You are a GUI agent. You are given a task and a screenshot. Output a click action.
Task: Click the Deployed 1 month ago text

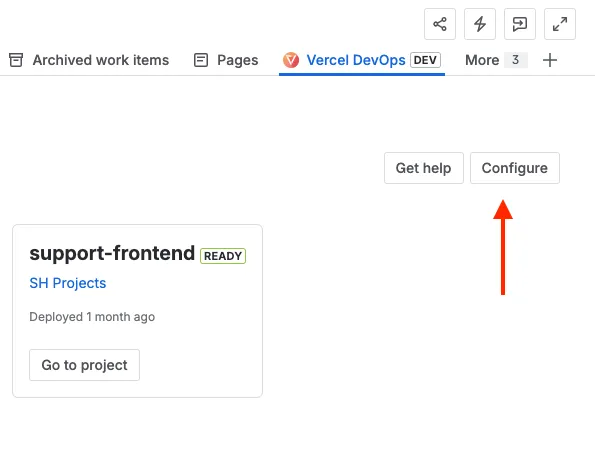point(92,317)
